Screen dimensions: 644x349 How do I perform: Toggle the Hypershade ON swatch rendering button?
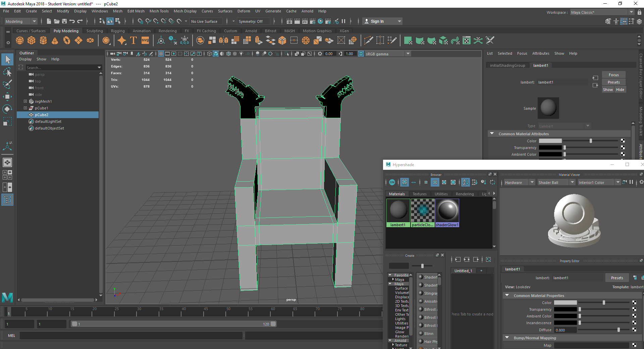(392, 182)
